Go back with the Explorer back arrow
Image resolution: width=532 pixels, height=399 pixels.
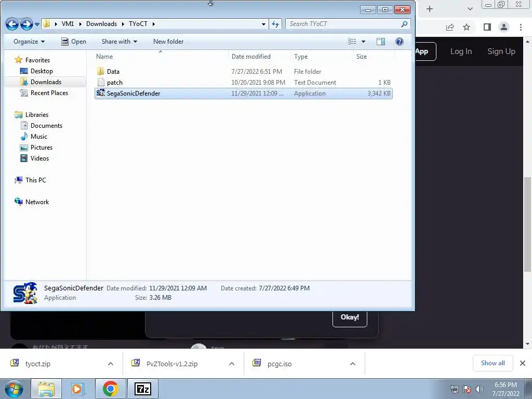(x=12, y=24)
